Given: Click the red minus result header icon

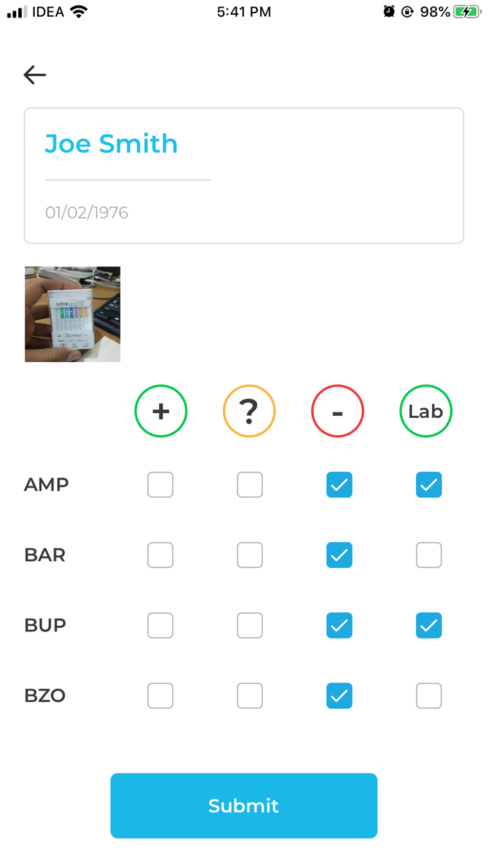Looking at the screenshot, I should pyautogui.click(x=337, y=411).
